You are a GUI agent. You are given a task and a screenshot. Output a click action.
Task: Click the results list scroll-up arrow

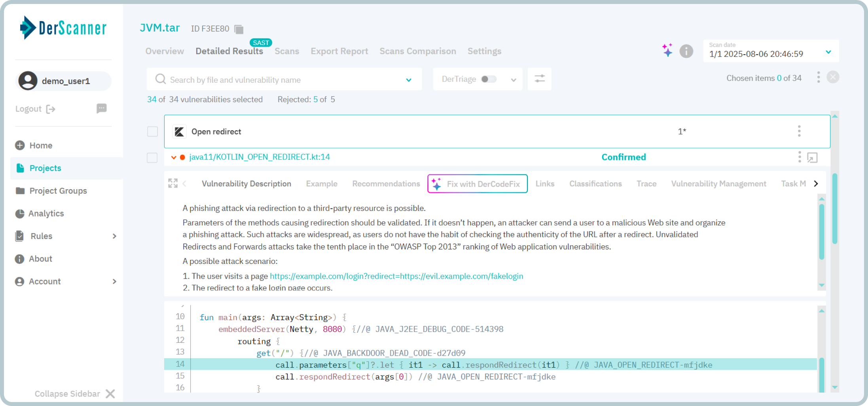click(835, 116)
